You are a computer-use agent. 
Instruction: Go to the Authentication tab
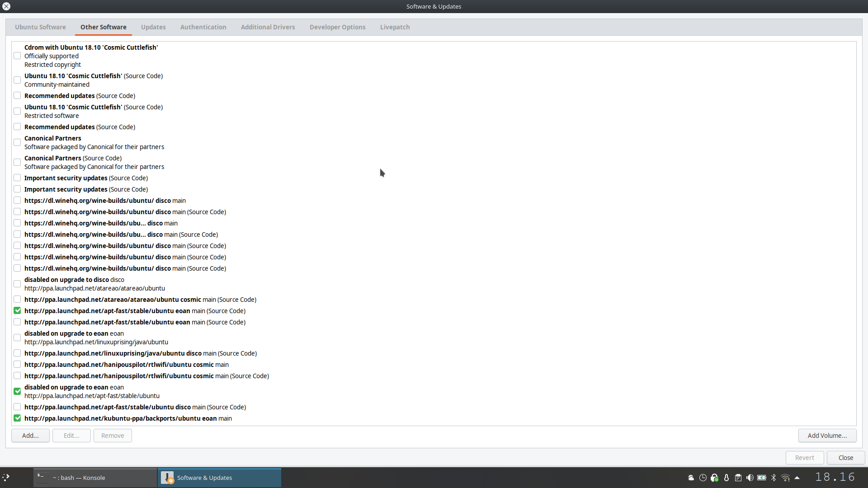(203, 27)
